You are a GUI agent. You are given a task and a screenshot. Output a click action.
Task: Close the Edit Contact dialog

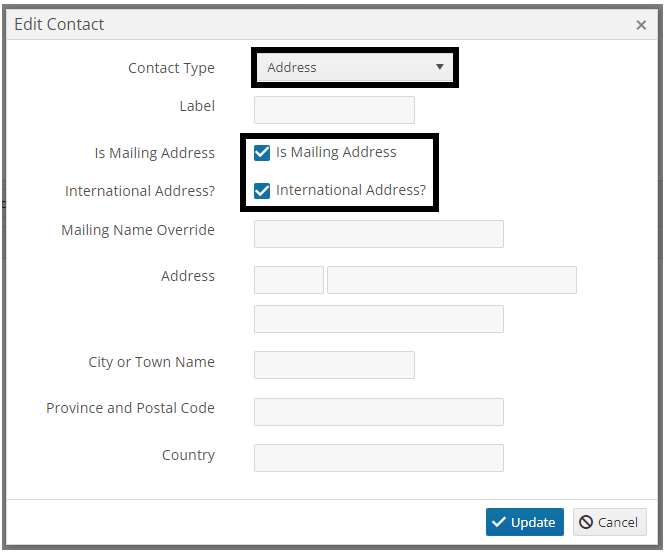point(641,25)
